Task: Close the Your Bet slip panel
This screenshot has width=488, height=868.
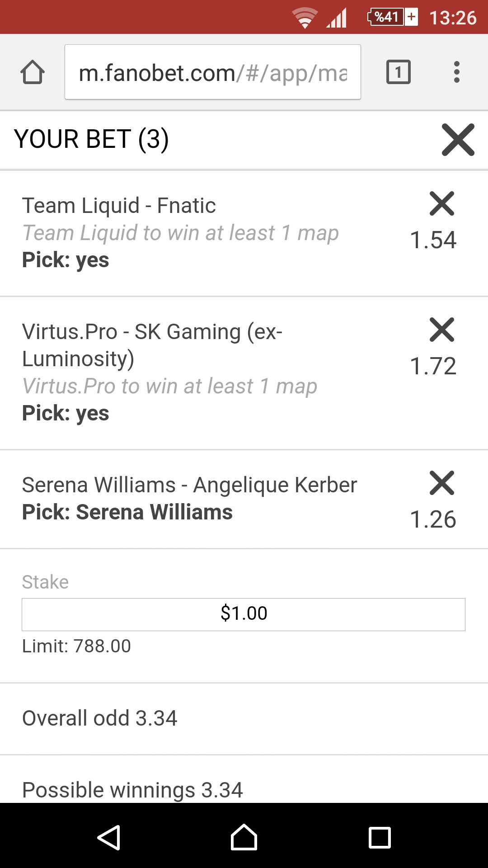Action: 458,140
